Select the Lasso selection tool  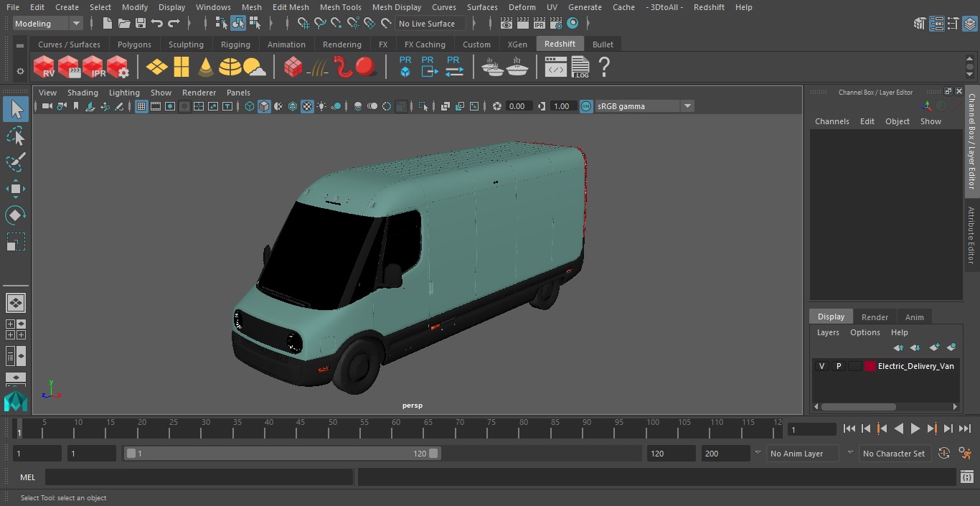click(16, 136)
